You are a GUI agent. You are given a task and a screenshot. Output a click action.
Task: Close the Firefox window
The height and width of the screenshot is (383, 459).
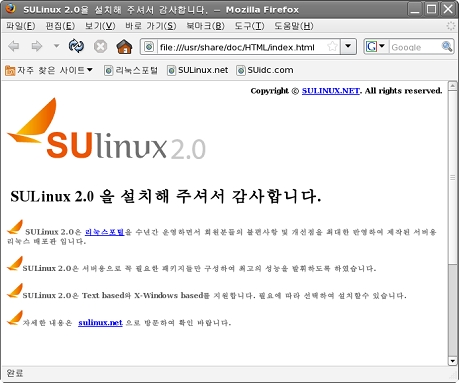pyautogui.click(x=448, y=9)
